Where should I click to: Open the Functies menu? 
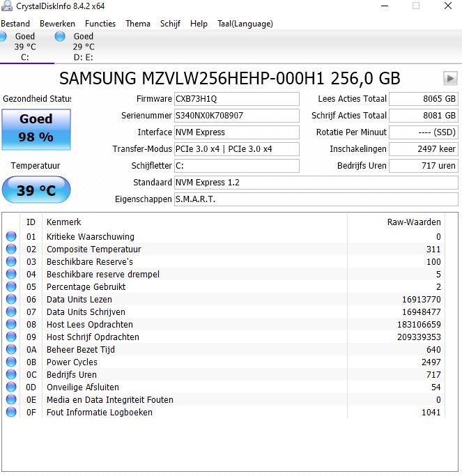click(100, 24)
